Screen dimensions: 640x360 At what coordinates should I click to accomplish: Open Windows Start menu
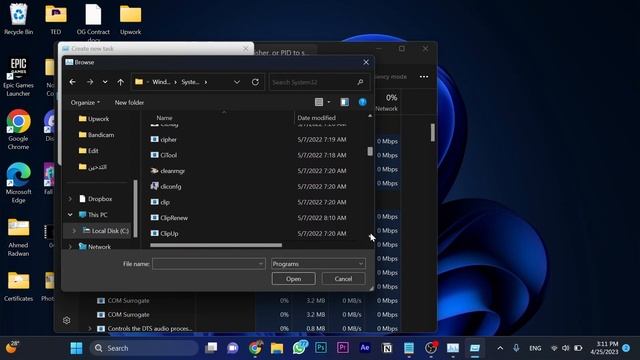(x=76, y=348)
